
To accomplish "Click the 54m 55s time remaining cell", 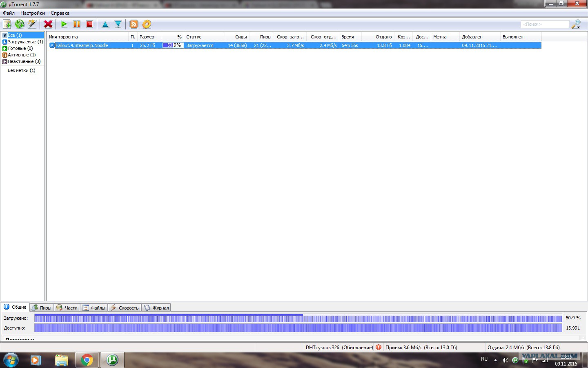I will (350, 45).
